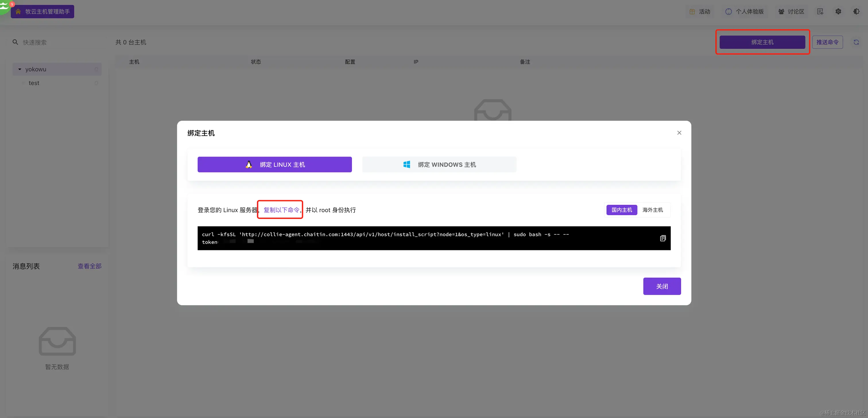Close the 绑定主机 dialog with the X
Image resolution: width=868 pixels, height=418 pixels.
(x=679, y=133)
